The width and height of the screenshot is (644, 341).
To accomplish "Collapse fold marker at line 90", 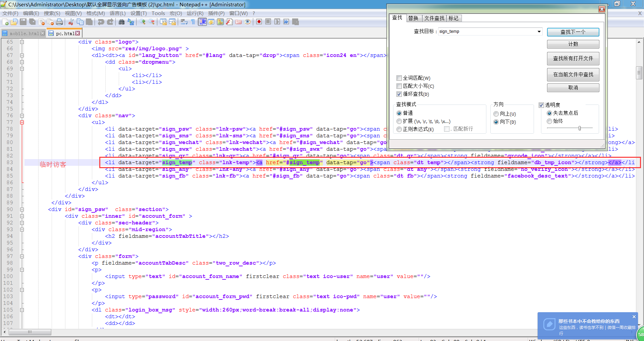I will (22, 209).
